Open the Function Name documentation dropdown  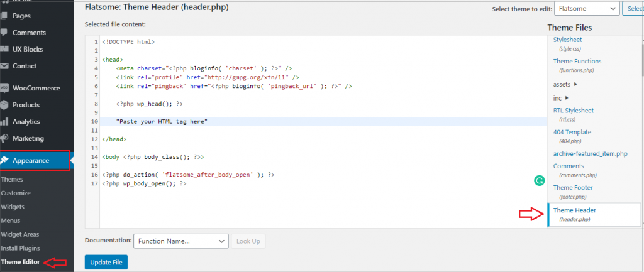coord(180,241)
